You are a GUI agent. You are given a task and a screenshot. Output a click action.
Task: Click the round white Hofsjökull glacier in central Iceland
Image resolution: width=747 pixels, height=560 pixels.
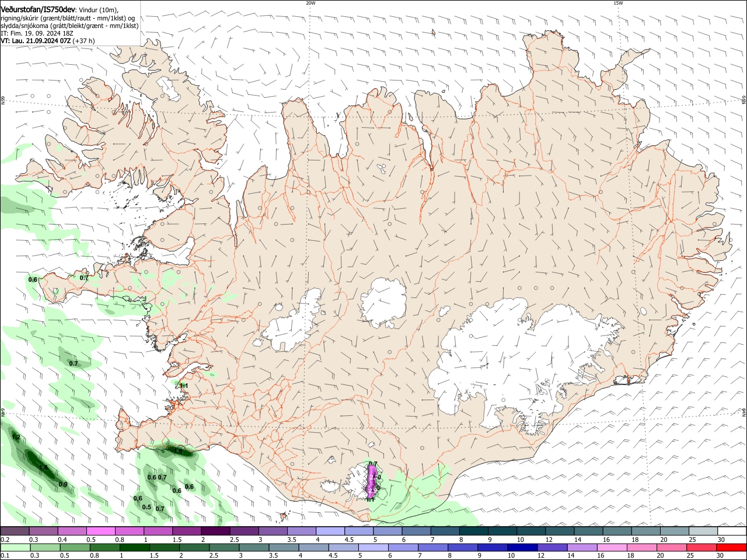coord(383,302)
